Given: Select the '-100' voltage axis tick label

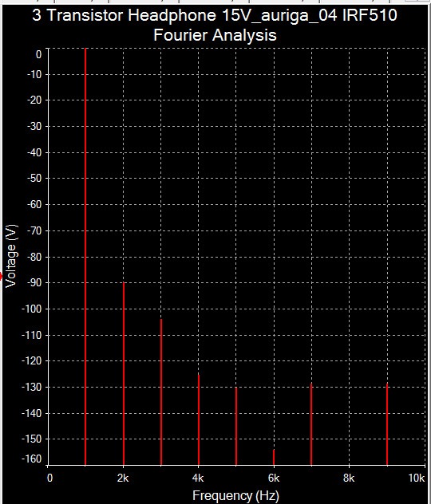Looking at the screenshot, I should [x=32, y=309].
